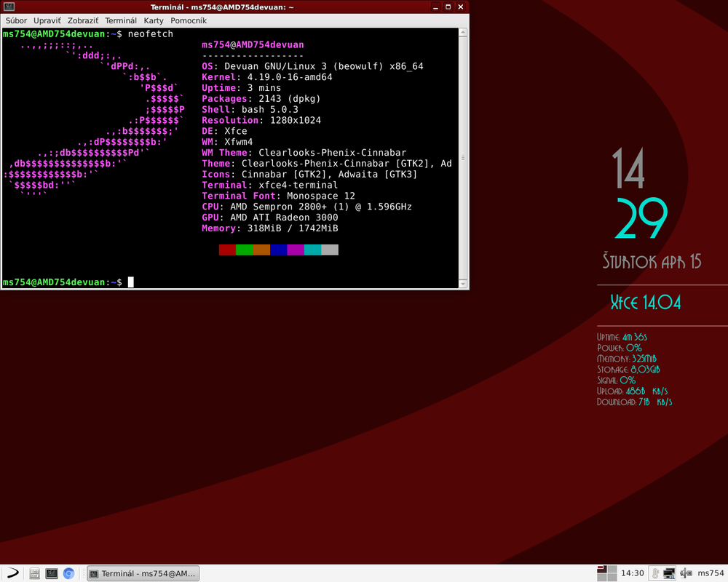Screen dimensions: 728x582
Task: Click the 'OS: Devuan GNU/Linux 3 (beowulf)' line
Action: click(312, 66)
